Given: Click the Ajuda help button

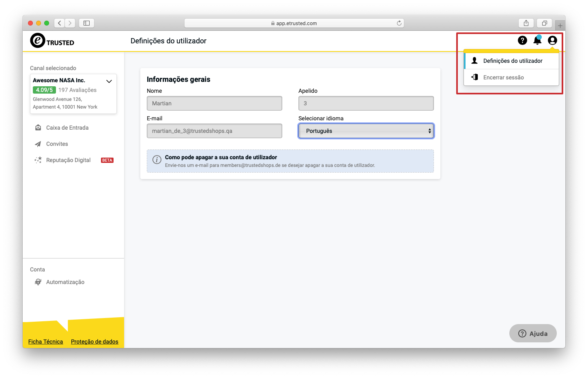Looking at the screenshot, I should point(533,333).
